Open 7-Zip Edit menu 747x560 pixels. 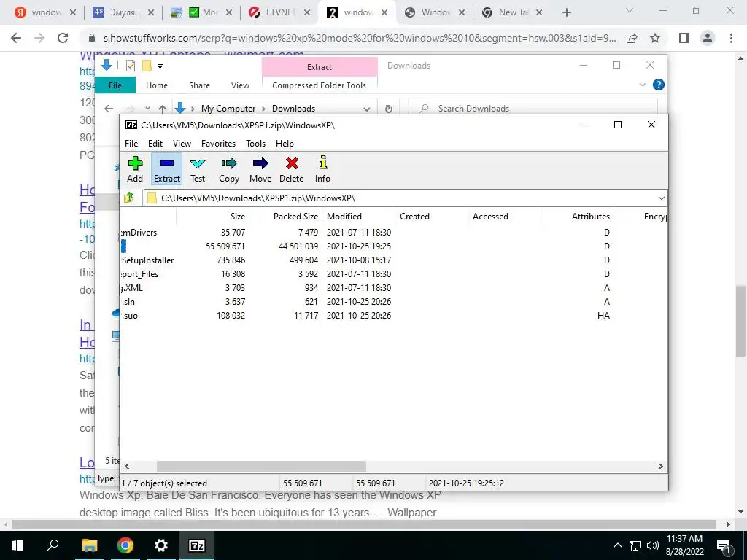tap(155, 144)
